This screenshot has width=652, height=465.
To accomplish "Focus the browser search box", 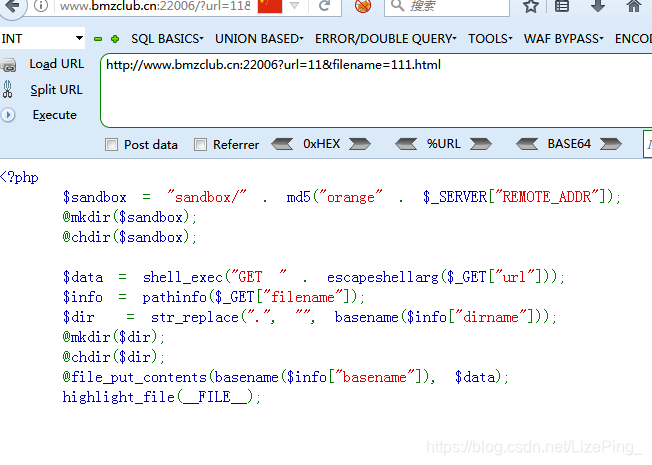I will pyautogui.click(x=447, y=6).
